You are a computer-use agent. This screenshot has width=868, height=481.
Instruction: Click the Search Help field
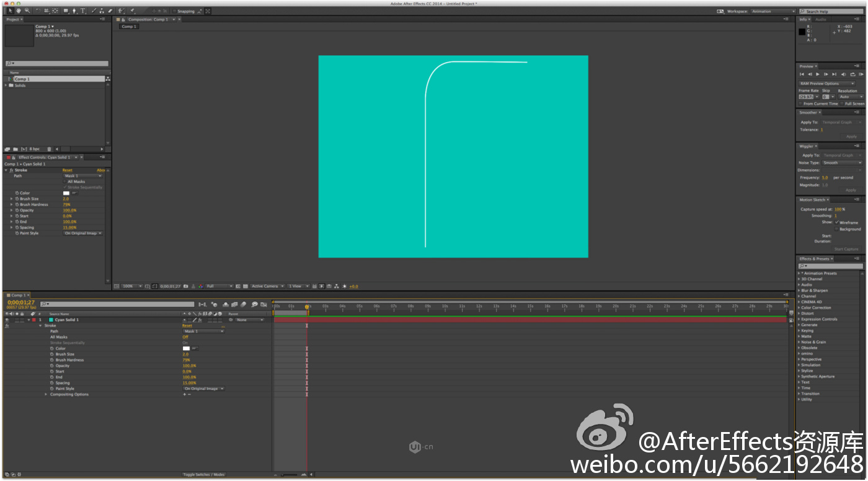[x=831, y=11]
